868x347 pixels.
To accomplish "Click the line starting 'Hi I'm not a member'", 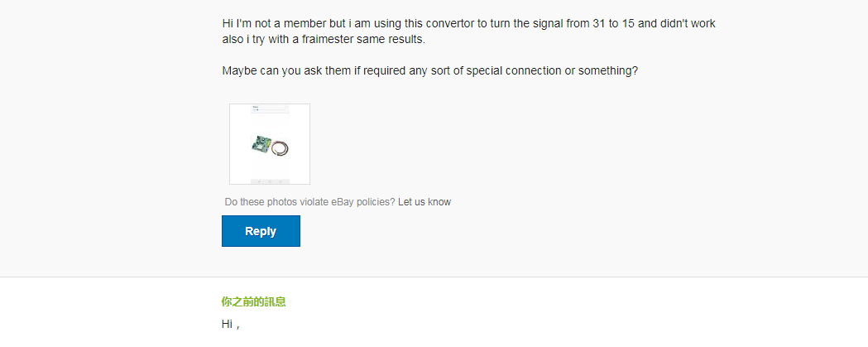I will click(469, 24).
